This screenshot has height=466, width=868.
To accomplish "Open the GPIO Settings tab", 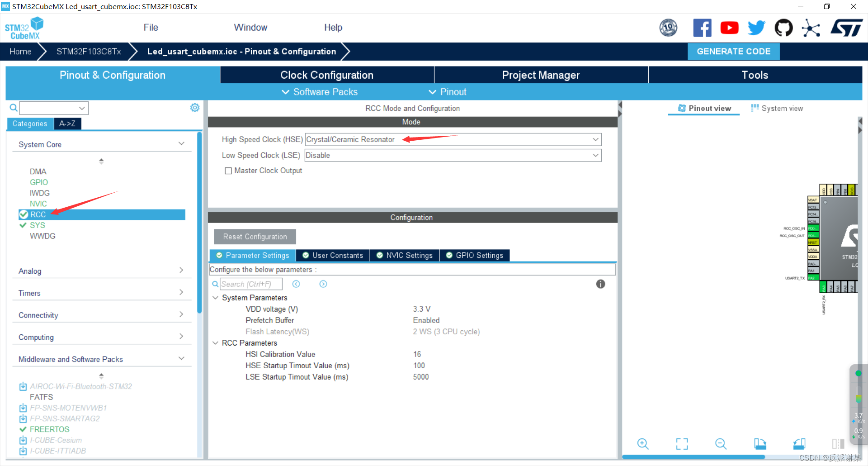I will click(x=475, y=256).
